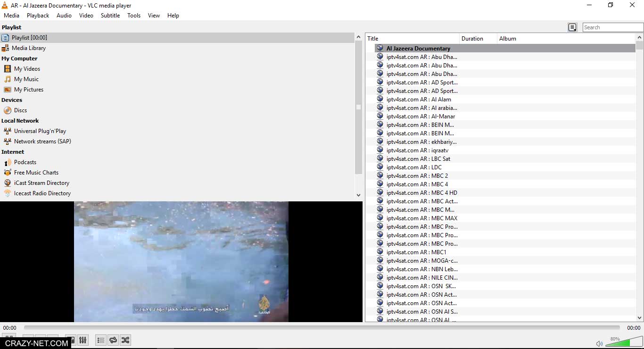The width and height of the screenshot is (644, 349).
Task: Click globe icon of 'AR : MBC 2' row
Action: click(x=380, y=175)
